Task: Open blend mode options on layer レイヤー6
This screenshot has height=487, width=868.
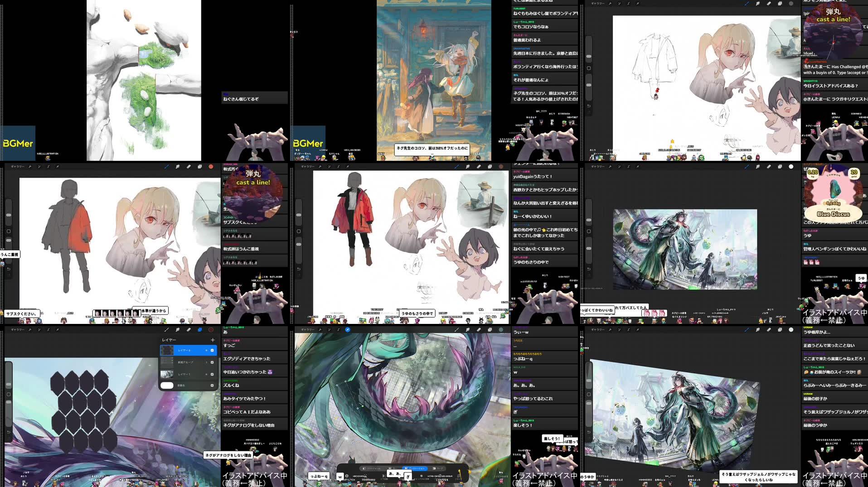Action: pos(206,350)
